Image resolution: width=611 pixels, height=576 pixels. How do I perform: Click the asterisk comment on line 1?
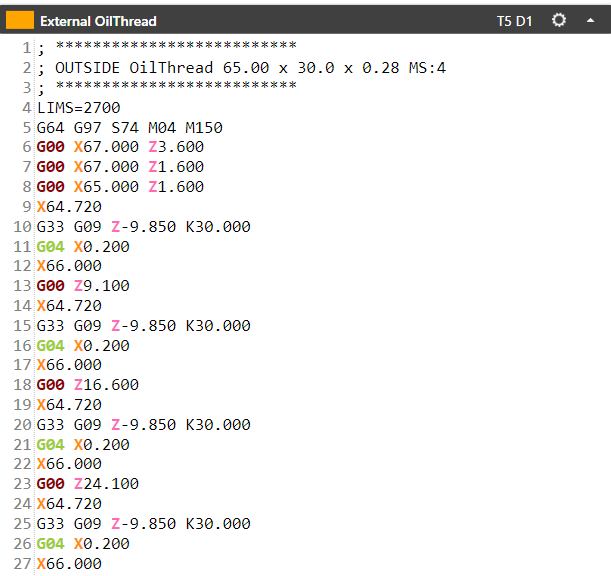(x=167, y=48)
